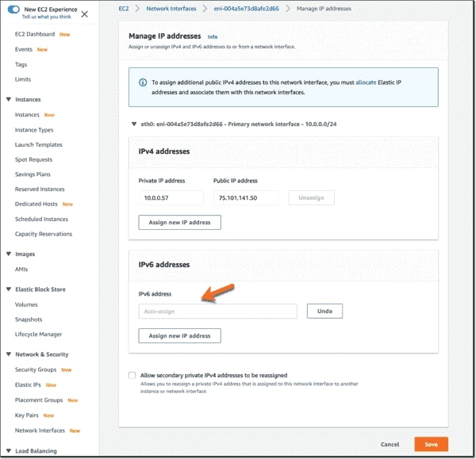This screenshot has width=476, height=459.
Task: Go to Elastic IPs page
Action: pos(29,384)
